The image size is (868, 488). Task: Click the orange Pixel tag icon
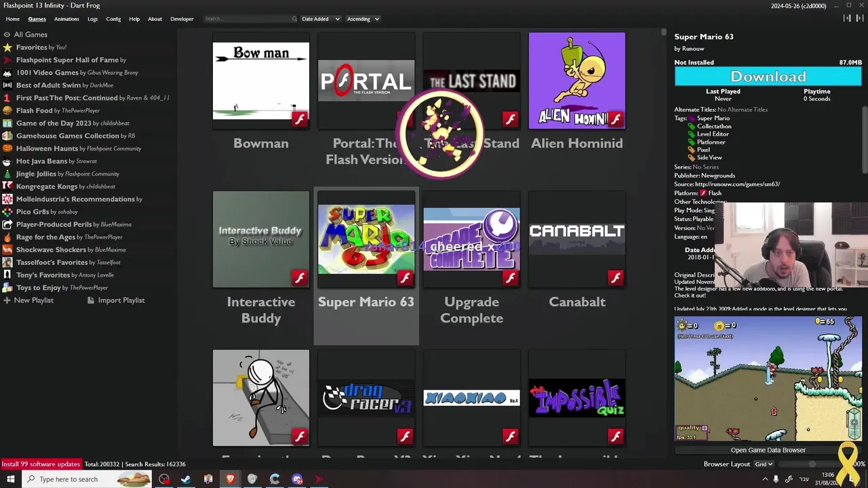[692, 150]
